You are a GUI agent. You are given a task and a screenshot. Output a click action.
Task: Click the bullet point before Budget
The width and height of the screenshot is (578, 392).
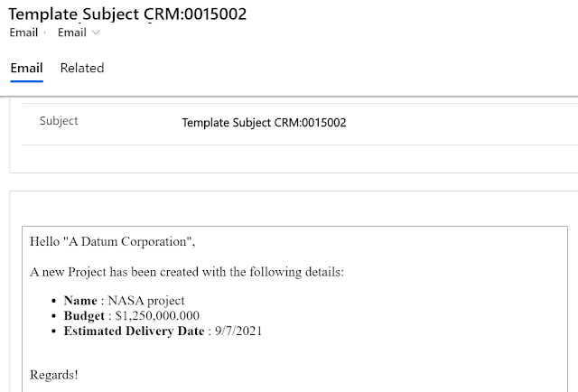(x=53, y=316)
